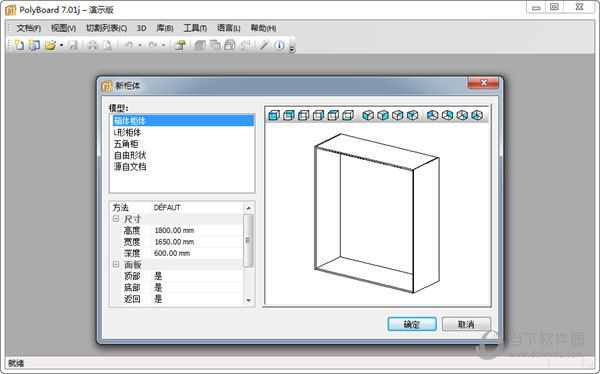Click the property list scroll-down arrow
Screen dimensions: 600x374
point(248,301)
